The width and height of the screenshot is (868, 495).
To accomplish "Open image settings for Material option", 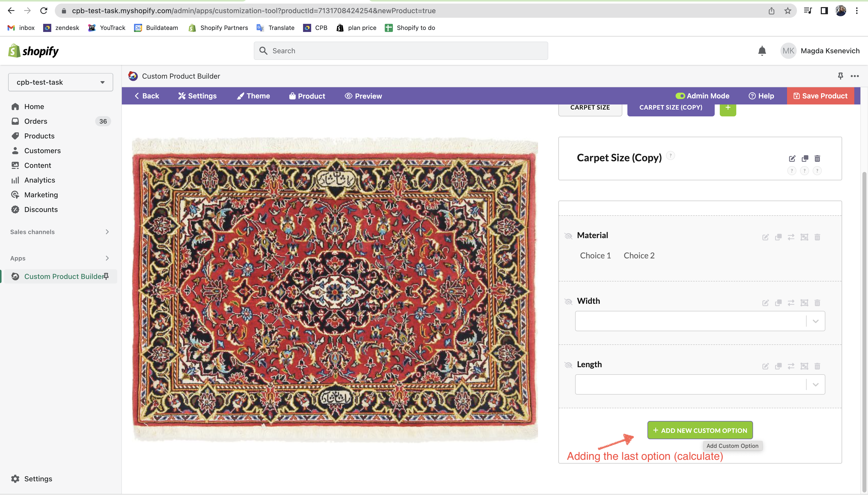I will [x=804, y=237].
